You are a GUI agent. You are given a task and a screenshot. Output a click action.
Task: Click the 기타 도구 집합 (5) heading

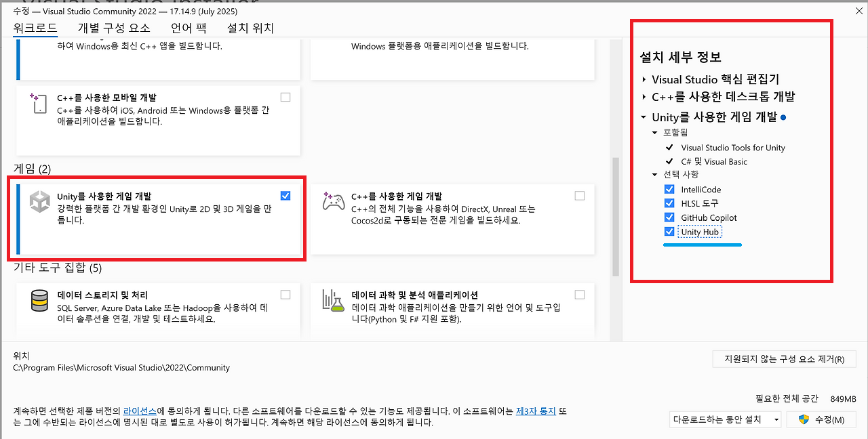(x=58, y=268)
